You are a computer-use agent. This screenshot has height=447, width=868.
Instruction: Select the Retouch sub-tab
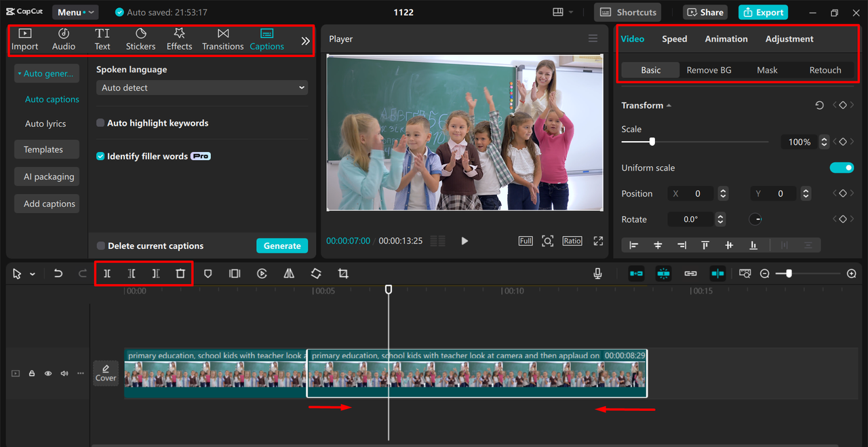click(x=825, y=70)
